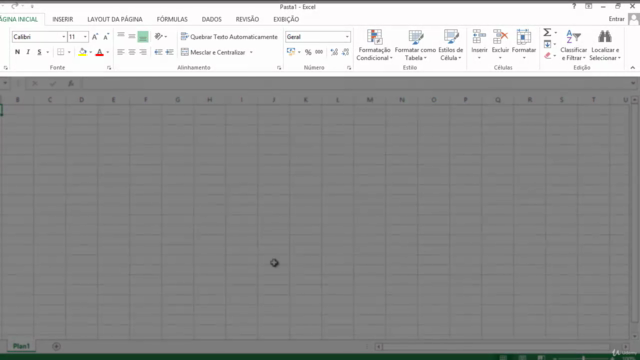The height and width of the screenshot is (360, 640).
Task: Open the font size 11 dropdown
Action: (85, 37)
